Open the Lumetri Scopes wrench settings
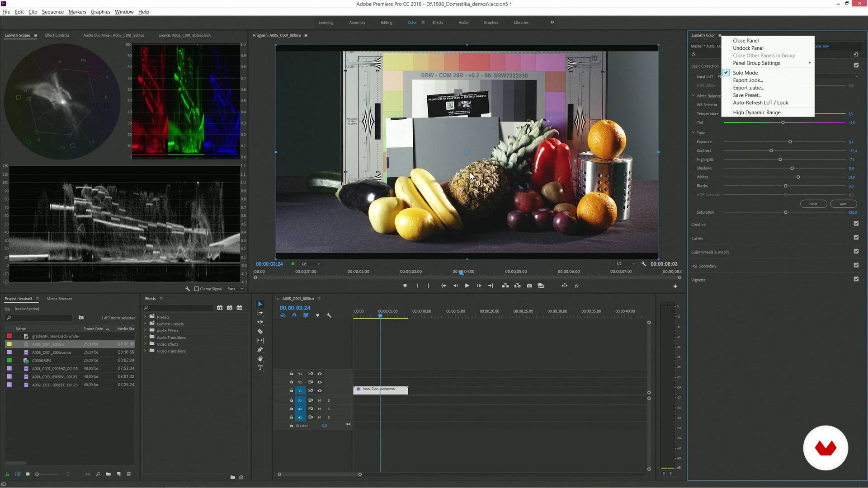The image size is (868, 488). tap(188, 289)
